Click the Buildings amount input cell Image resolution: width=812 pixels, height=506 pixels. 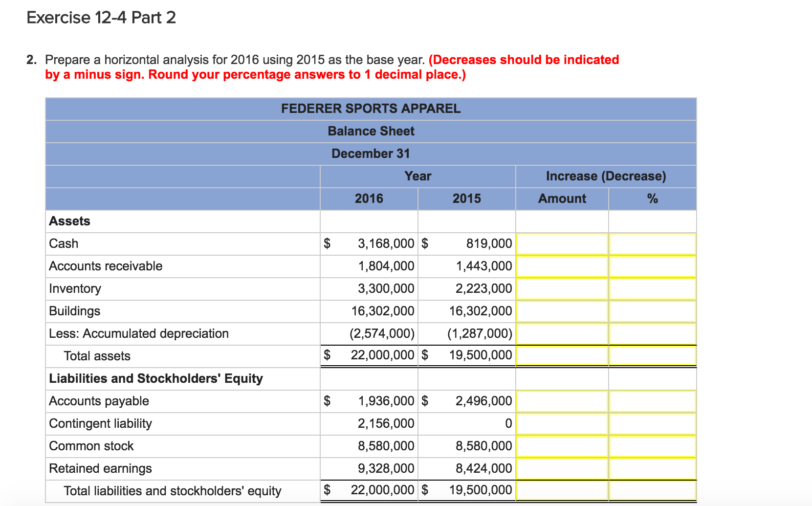tap(561, 311)
